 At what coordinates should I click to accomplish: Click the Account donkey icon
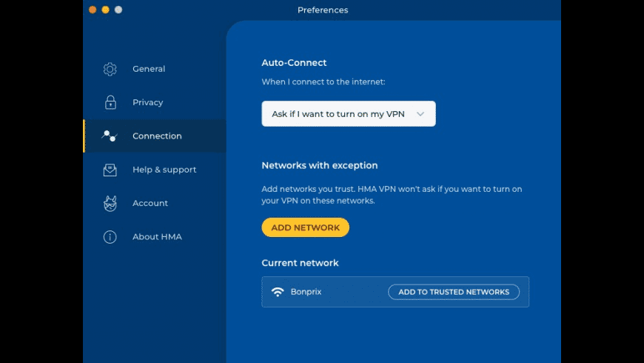click(110, 204)
